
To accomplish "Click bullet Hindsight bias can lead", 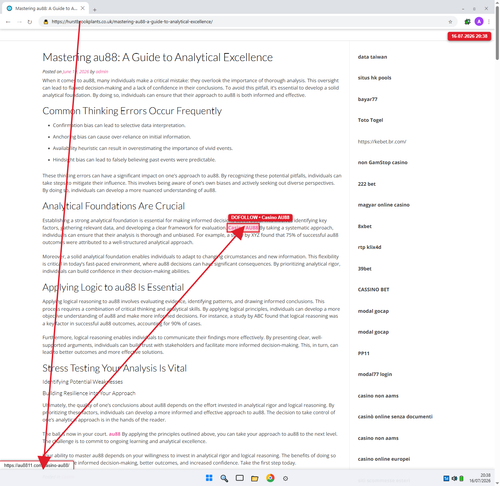I will point(134,160).
